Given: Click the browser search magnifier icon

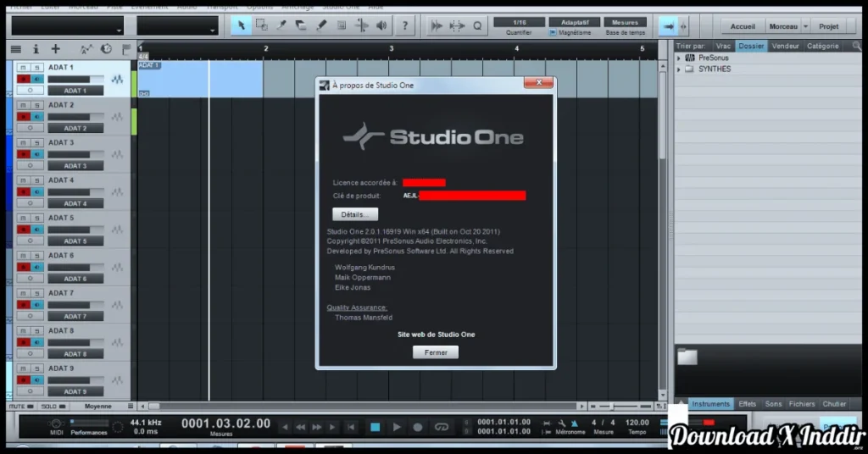Looking at the screenshot, I should [x=857, y=46].
